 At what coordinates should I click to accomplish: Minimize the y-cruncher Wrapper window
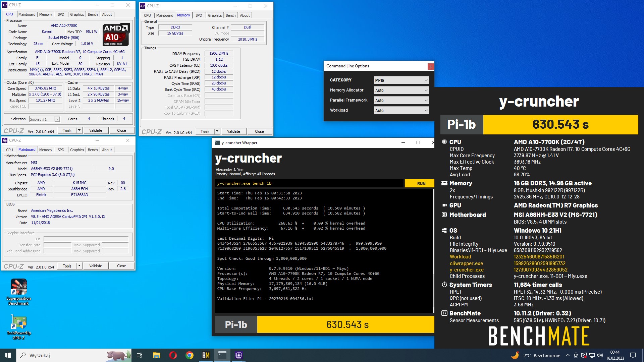pos(403,143)
